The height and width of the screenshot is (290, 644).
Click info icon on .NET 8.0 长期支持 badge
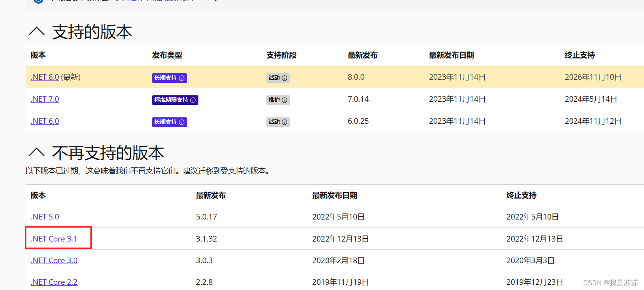tap(182, 78)
